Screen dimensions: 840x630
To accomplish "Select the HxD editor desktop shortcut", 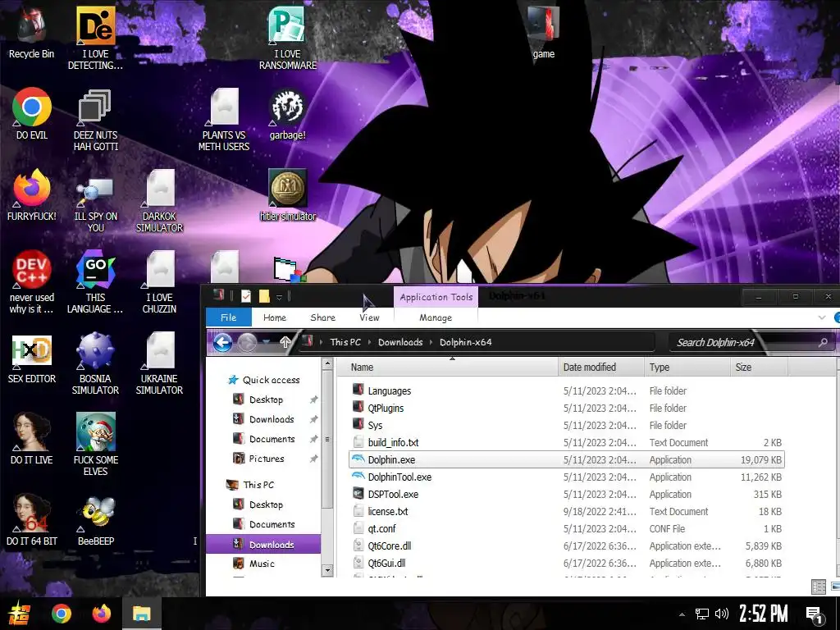I will (32, 358).
